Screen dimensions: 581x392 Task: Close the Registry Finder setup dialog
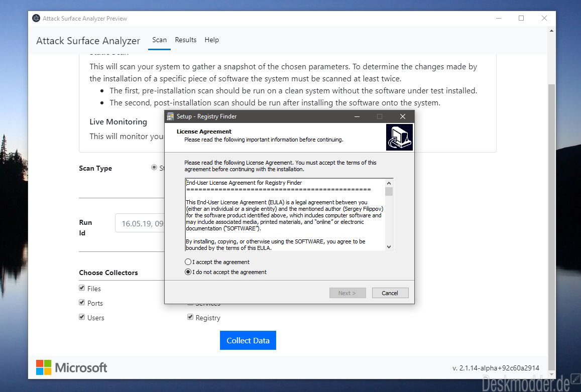[x=403, y=116]
